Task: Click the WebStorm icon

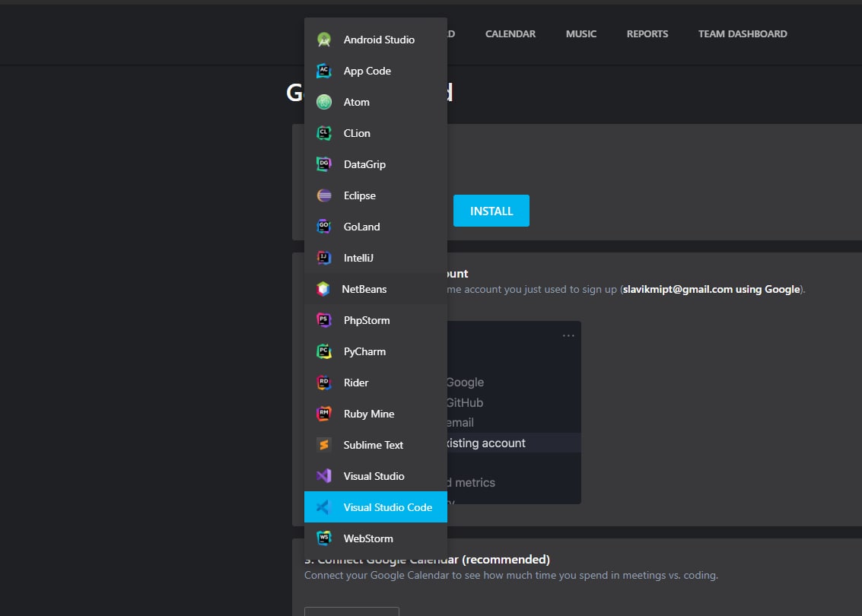Action: point(324,538)
